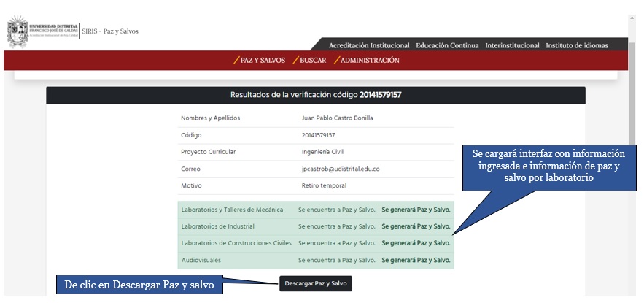The image size is (644, 303).
Task: Select the Laboratorios y Talleres de Mecánica row
Action: [315, 210]
